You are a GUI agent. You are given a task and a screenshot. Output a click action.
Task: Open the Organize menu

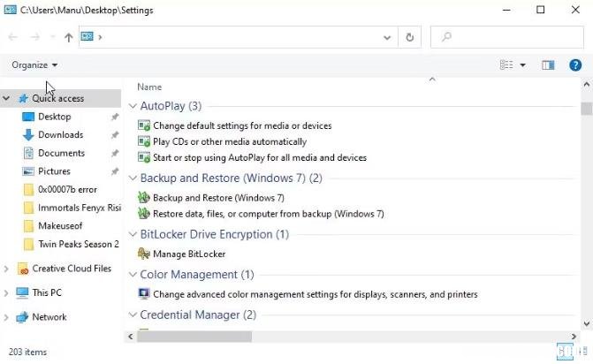(34, 65)
